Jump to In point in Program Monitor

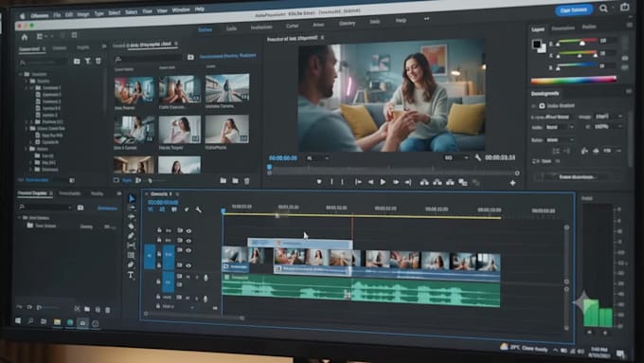click(359, 182)
